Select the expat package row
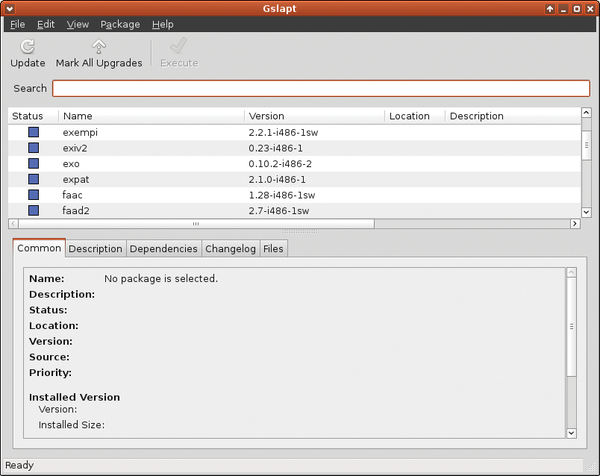 (294, 179)
